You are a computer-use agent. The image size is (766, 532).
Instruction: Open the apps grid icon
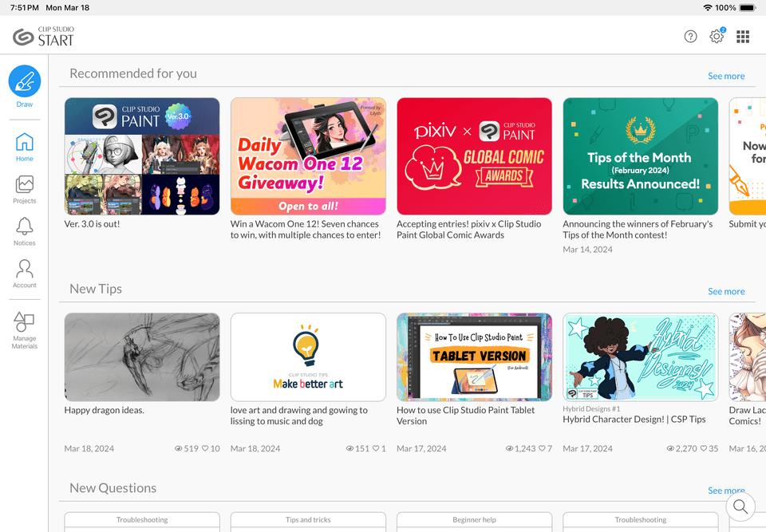(x=743, y=37)
